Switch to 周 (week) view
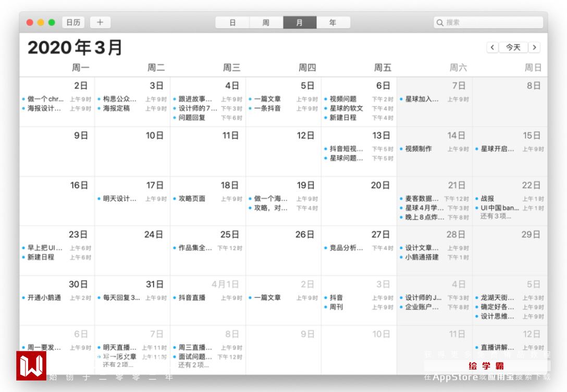The height and width of the screenshot is (392, 567). (x=266, y=22)
